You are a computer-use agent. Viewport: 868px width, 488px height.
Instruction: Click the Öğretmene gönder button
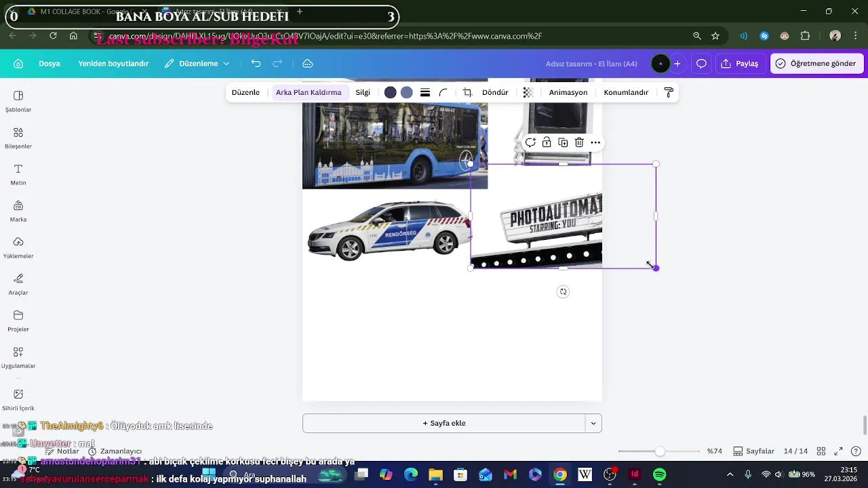point(817,64)
